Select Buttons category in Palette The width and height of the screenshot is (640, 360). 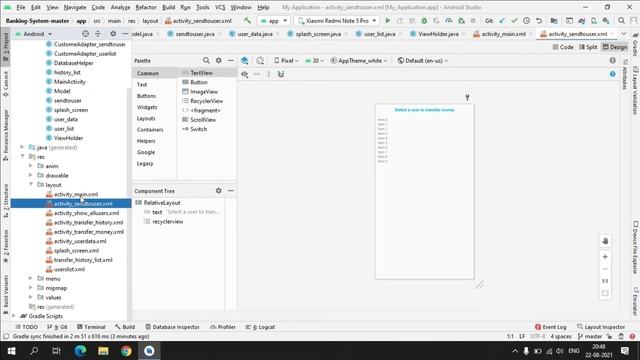pyautogui.click(x=146, y=96)
